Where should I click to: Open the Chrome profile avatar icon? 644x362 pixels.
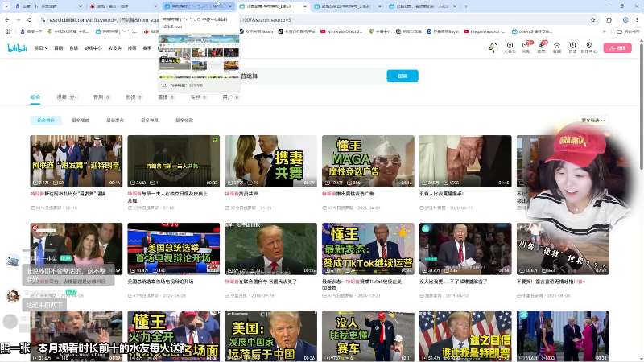click(625, 19)
